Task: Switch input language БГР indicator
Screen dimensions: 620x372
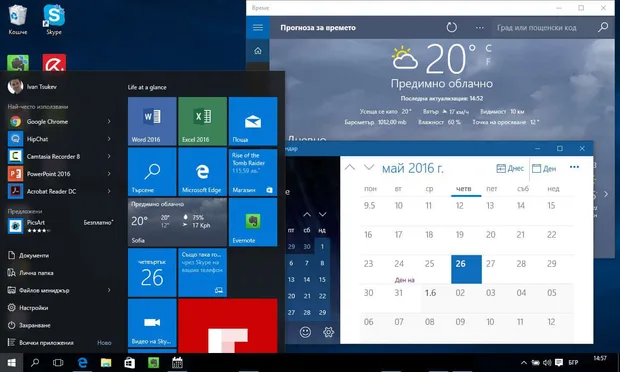Action: click(573, 363)
